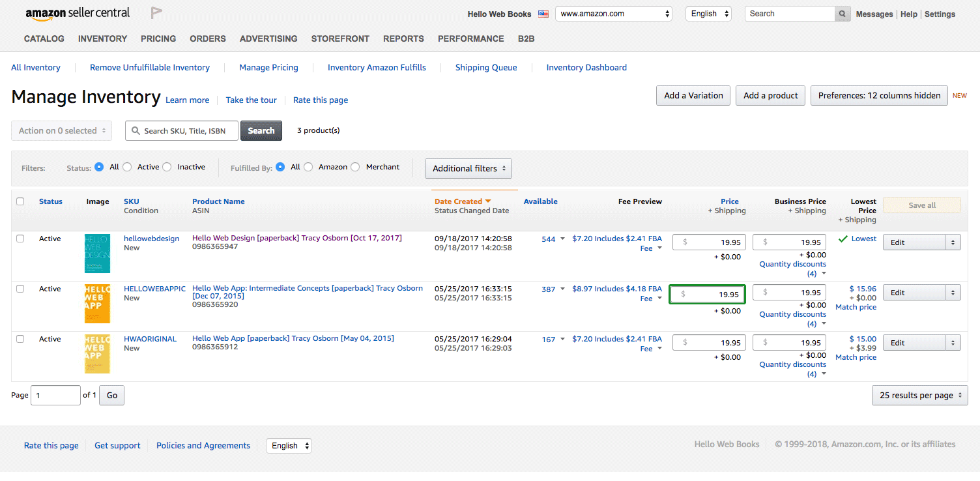Open the Edit arrow menu for HELLOWEBAPPIC
This screenshot has width=980, height=481.
pos(953,293)
